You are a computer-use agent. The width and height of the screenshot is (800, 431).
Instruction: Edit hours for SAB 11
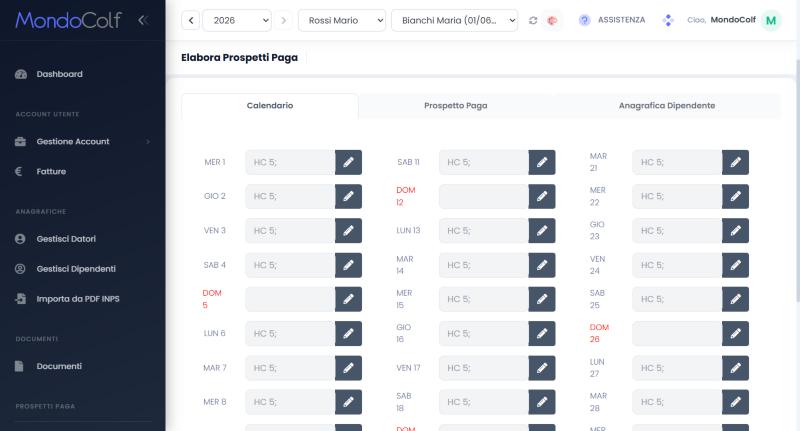pyautogui.click(x=542, y=162)
